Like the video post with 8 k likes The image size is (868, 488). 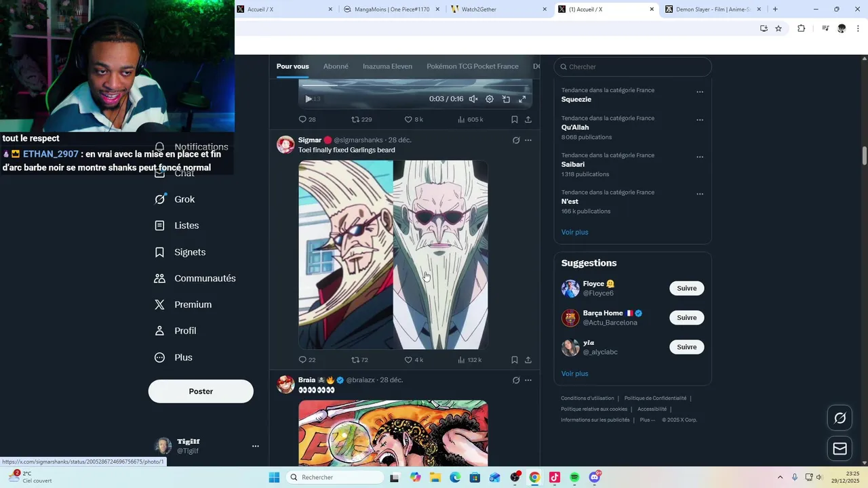coord(414,119)
